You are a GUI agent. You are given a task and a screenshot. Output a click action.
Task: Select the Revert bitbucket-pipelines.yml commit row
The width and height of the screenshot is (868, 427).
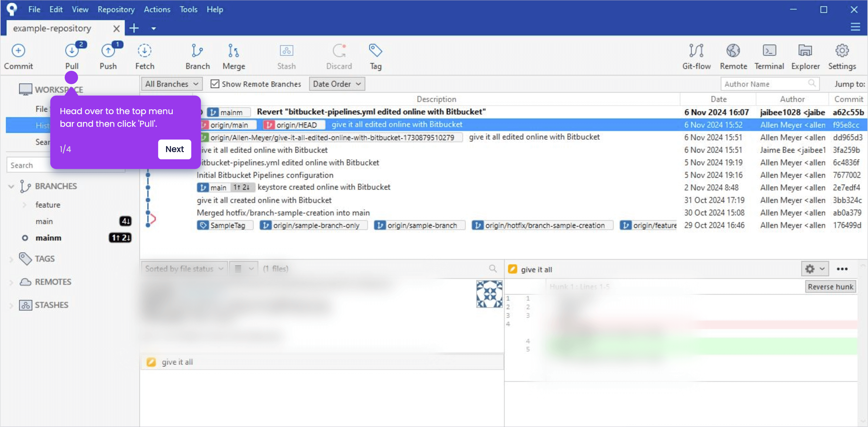(503, 112)
